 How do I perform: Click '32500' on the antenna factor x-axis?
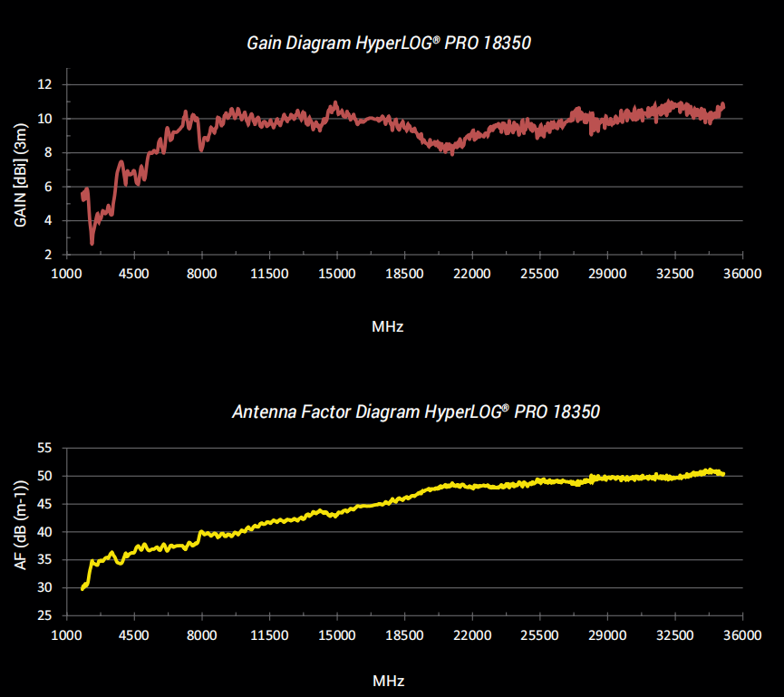(675, 635)
